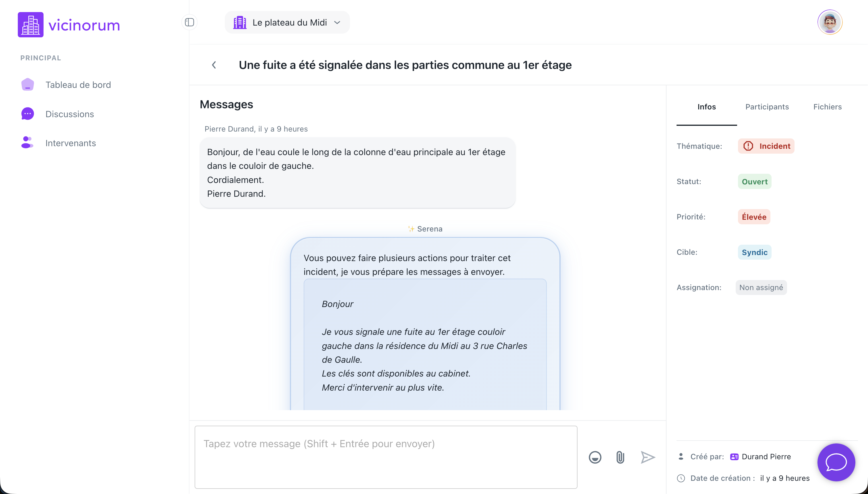868x494 pixels.
Task: Open the Tableau de bord section
Action: pos(78,84)
